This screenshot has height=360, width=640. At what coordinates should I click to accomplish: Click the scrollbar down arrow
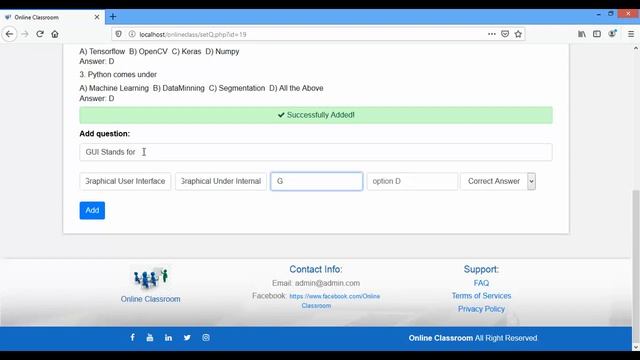tap(636, 347)
